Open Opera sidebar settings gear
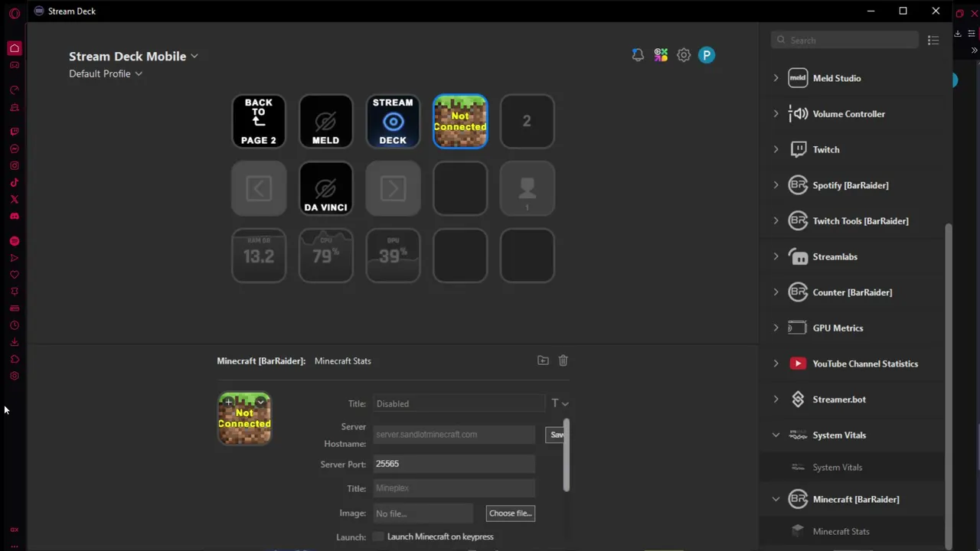The height and width of the screenshot is (551, 980). 14,376
